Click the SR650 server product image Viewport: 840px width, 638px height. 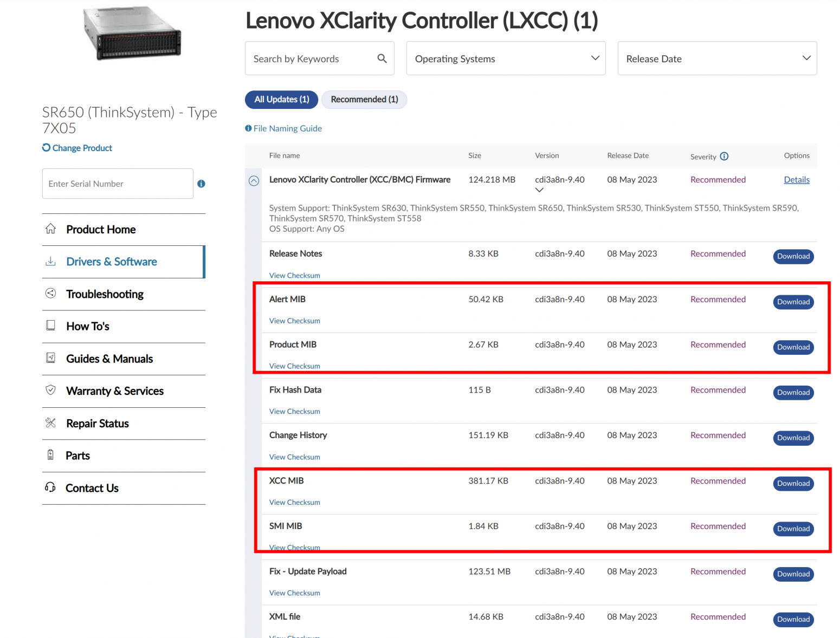pos(132,32)
